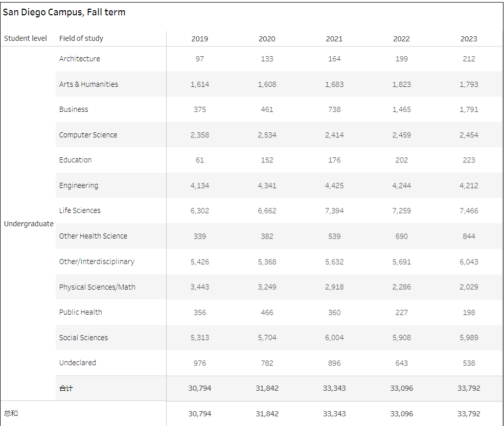This screenshot has width=504, height=426.
Task: Click the Architecture row label
Action: 79,59
